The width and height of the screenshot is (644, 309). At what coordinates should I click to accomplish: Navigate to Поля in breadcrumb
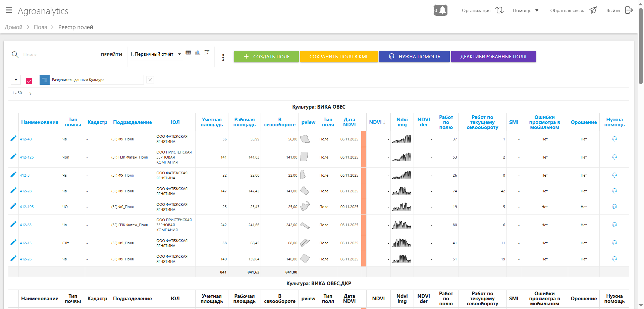coord(40,27)
